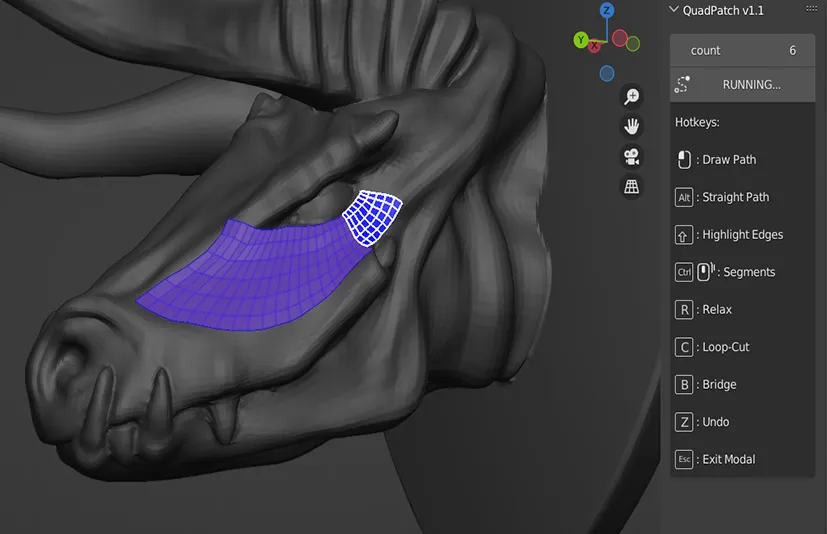Click the white wireframe quad patch on the model
Image resolution: width=827 pixels, height=534 pixels.
coord(372,217)
